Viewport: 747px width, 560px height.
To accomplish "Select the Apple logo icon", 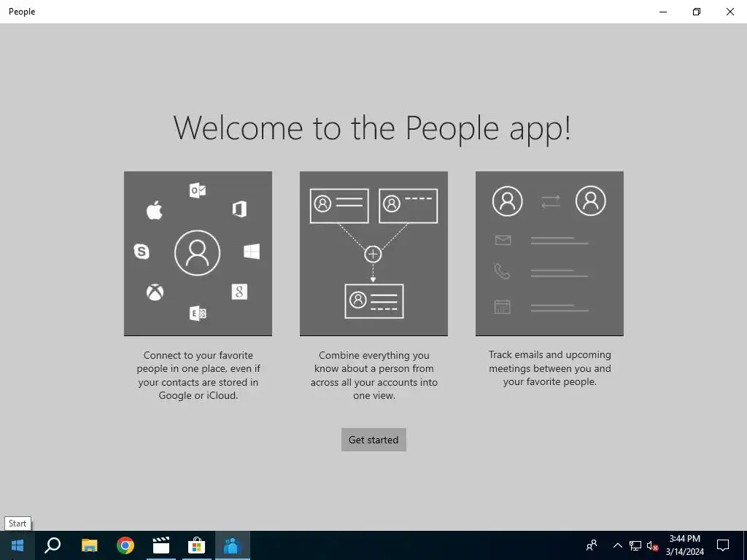I will [x=155, y=209].
